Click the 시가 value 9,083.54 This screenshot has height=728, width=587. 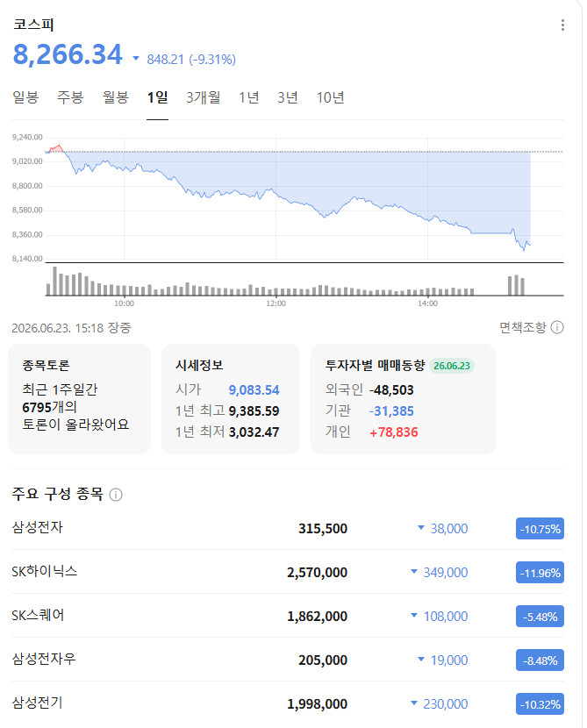254,390
